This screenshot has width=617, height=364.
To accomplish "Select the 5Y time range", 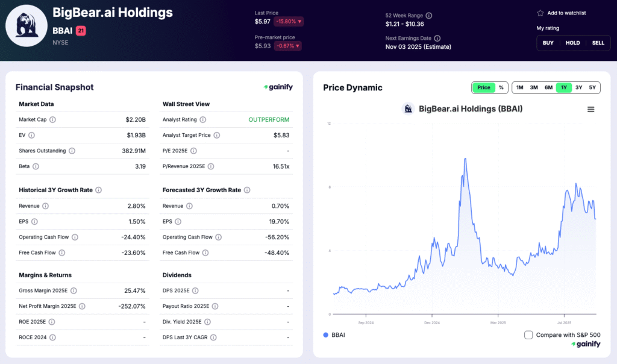I will (x=592, y=87).
